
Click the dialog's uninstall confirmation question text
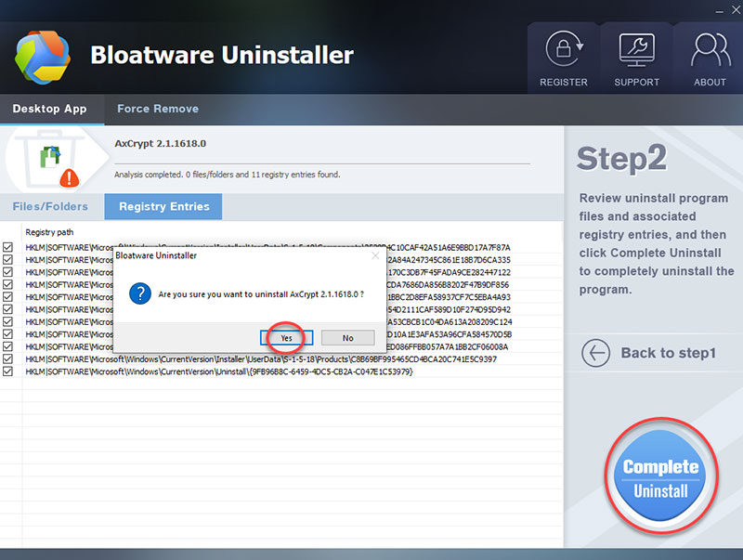pyautogui.click(x=261, y=294)
